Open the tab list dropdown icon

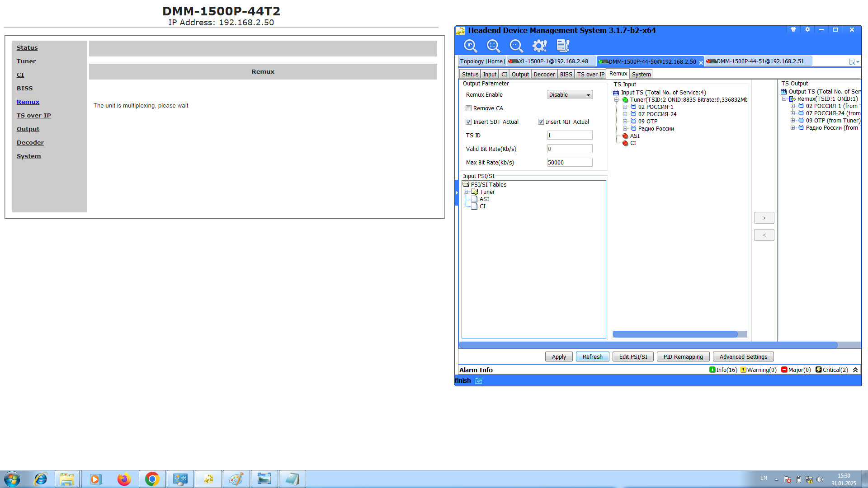click(x=854, y=62)
